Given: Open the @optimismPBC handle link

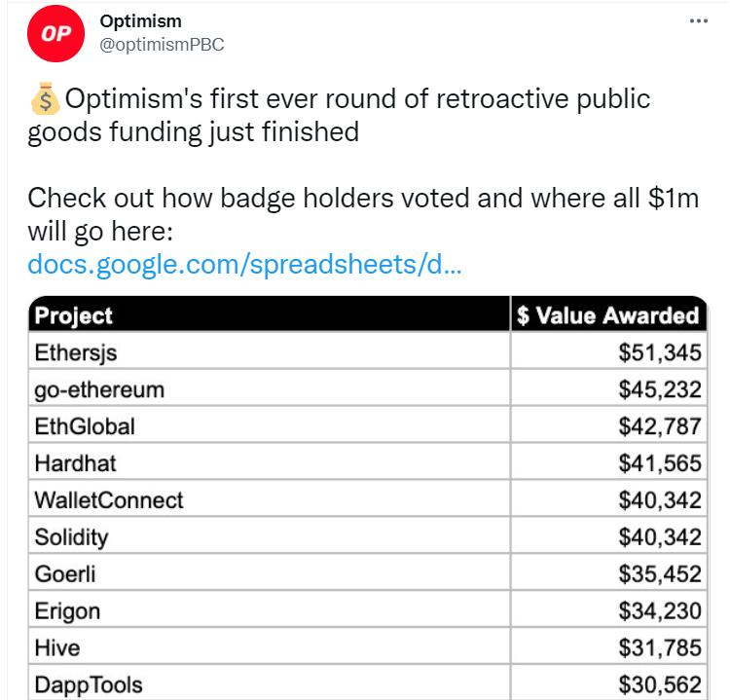Looking at the screenshot, I should click(163, 45).
